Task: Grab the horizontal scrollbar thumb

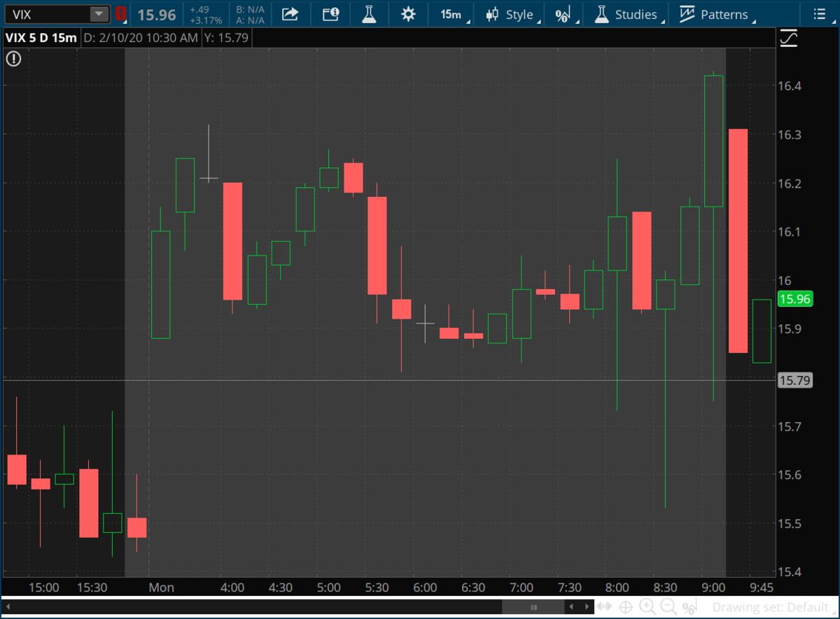Action: [x=533, y=607]
